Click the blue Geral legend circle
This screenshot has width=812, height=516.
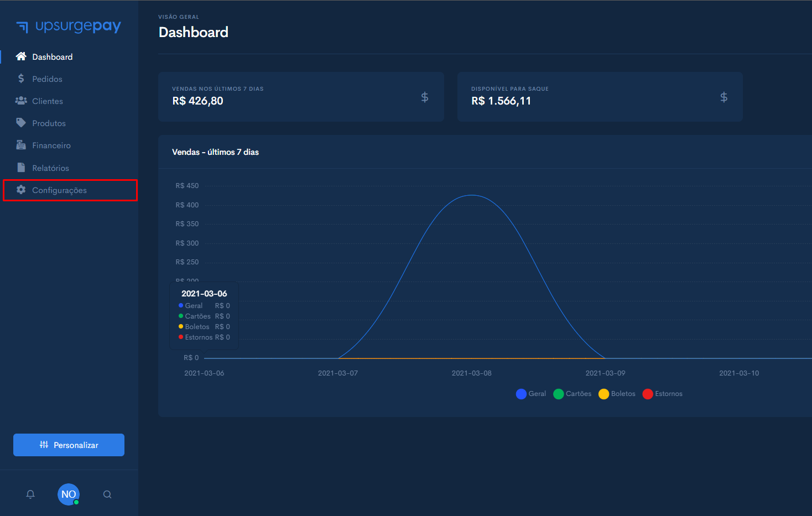(x=521, y=394)
